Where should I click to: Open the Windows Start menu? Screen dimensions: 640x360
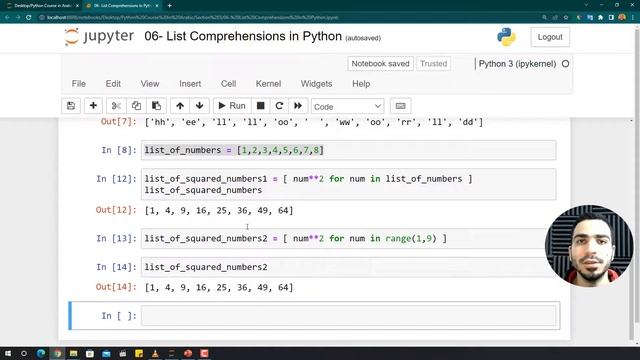[x=7, y=353]
